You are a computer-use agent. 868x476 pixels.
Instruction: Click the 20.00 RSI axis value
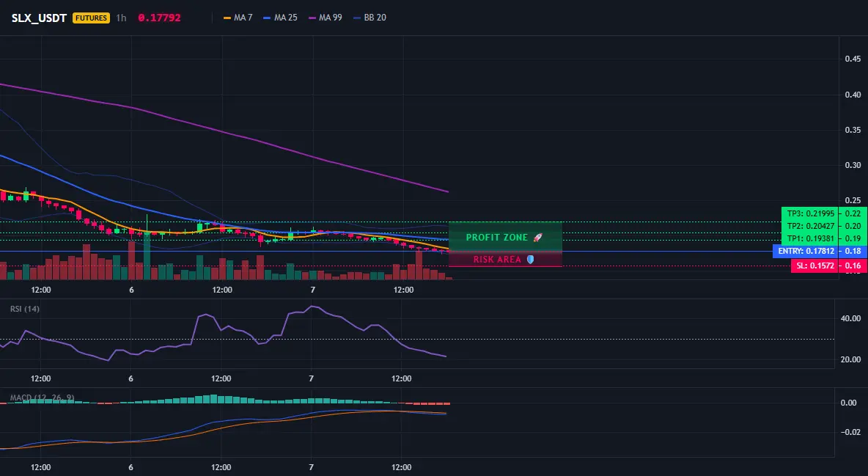pyautogui.click(x=850, y=359)
